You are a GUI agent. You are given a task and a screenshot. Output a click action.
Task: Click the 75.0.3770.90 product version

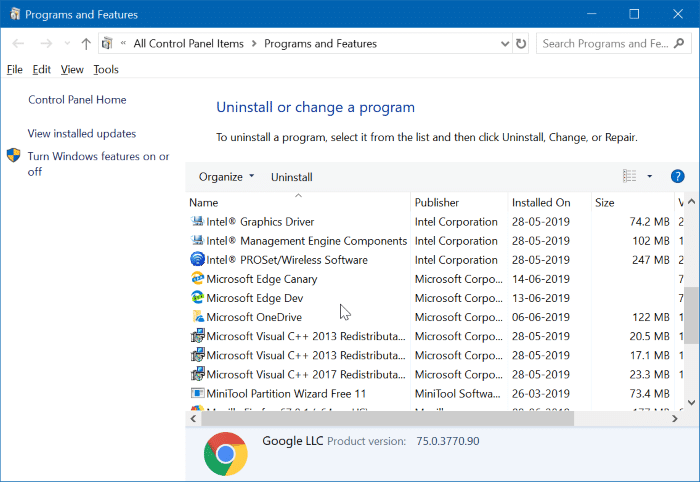[448, 441]
